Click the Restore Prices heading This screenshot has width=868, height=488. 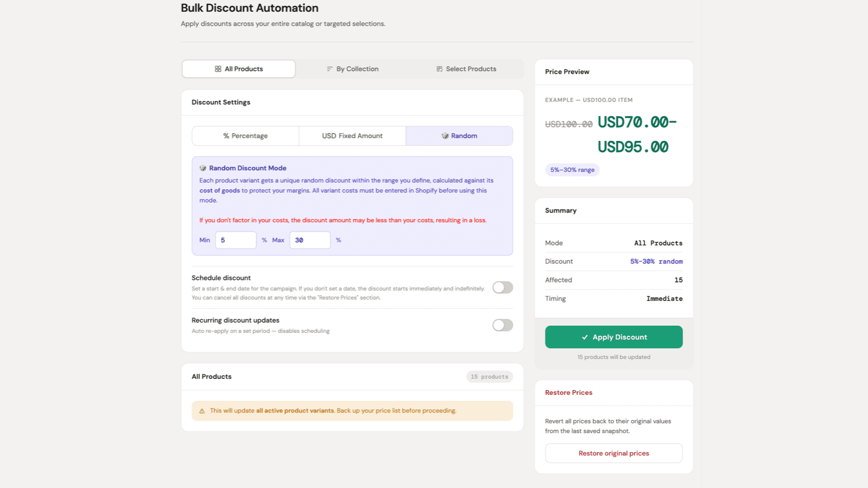(569, 393)
